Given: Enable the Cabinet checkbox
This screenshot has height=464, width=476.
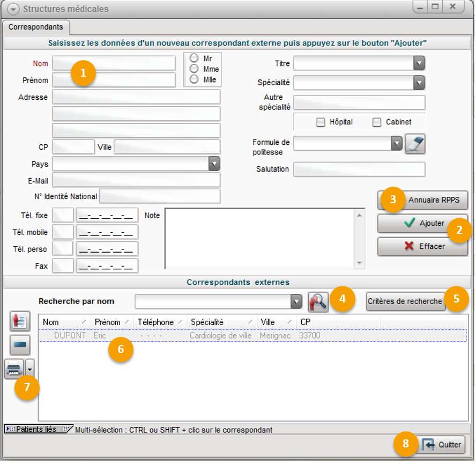Looking at the screenshot, I should (377, 122).
